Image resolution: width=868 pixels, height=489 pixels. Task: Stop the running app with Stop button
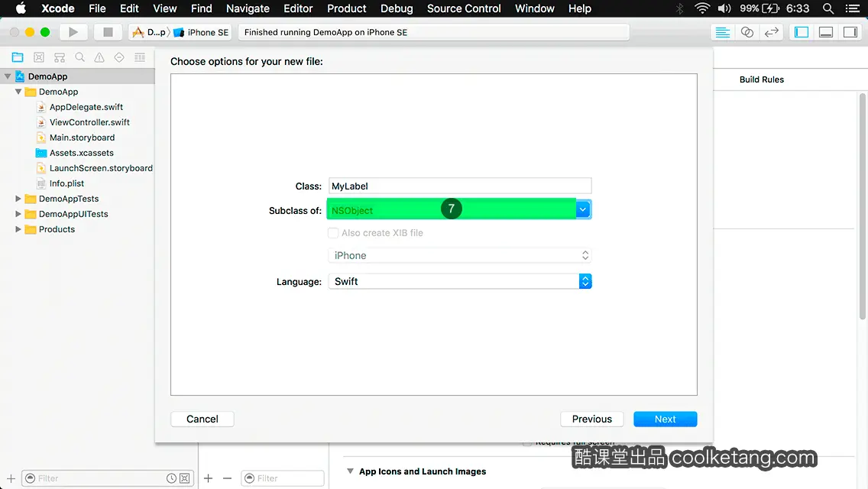108,32
